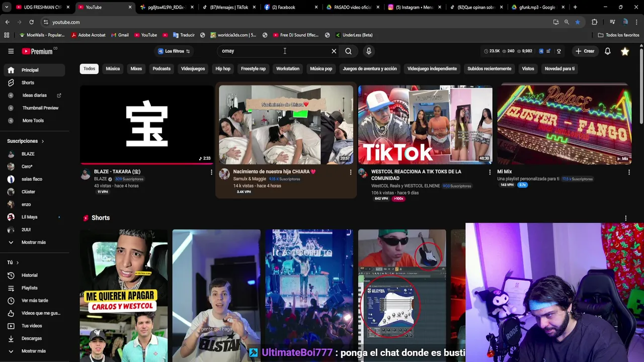Open more options for Mi Mix
The height and width of the screenshot is (362, 644).
click(x=629, y=172)
